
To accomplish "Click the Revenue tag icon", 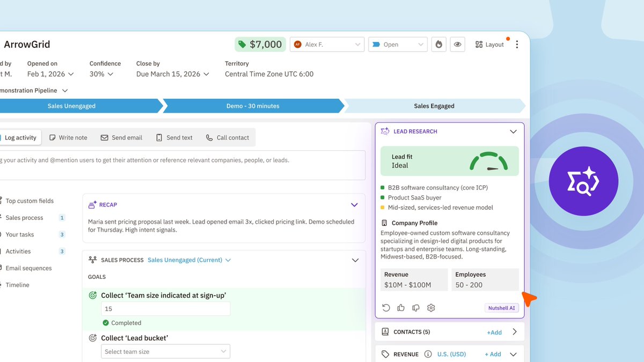I will pos(385,354).
